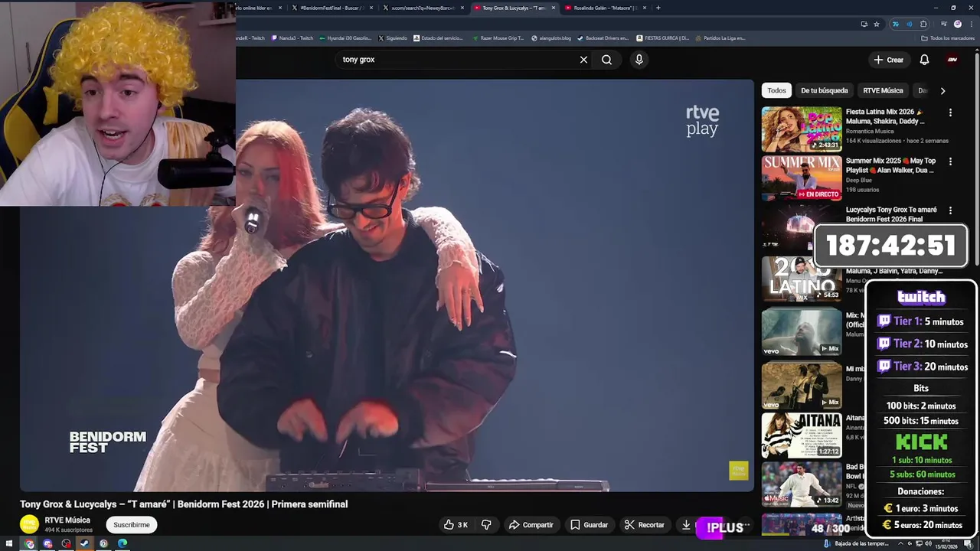
Task: Open the NFL Bad Bunny video thumbnail
Action: pos(802,484)
